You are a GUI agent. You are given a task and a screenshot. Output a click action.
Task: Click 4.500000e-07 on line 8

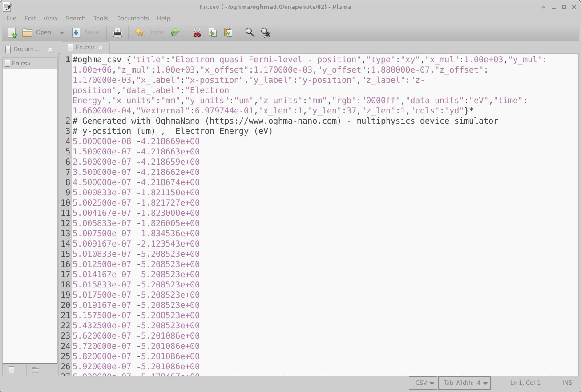pyautogui.click(x=102, y=182)
